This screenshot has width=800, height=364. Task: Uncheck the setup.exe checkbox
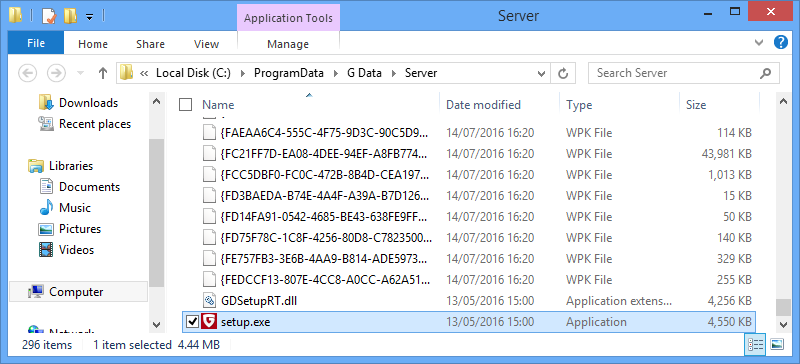192,322
